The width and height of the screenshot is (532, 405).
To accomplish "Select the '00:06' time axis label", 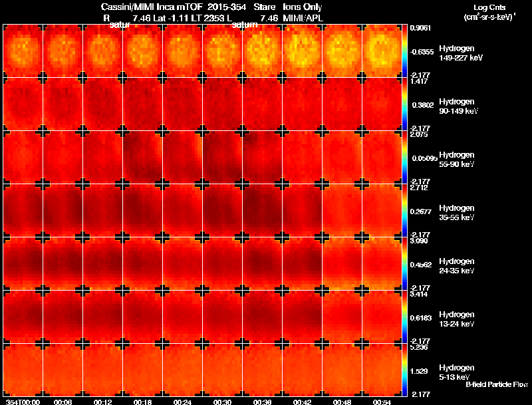I will (63, 402).
